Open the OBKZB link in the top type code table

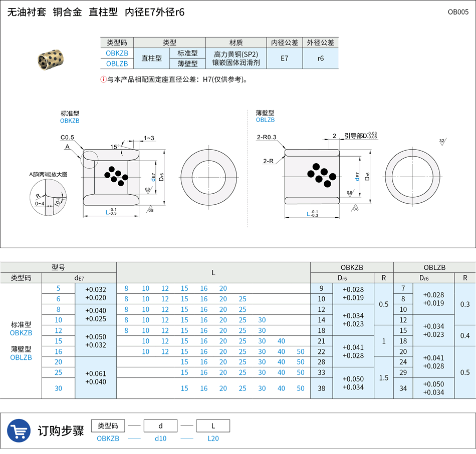(117, 53)
